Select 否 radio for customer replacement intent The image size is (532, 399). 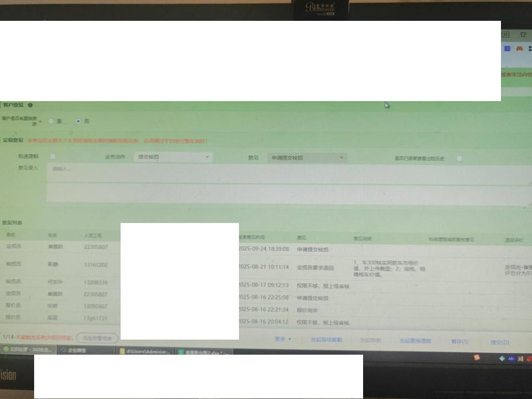coord(78,121)
